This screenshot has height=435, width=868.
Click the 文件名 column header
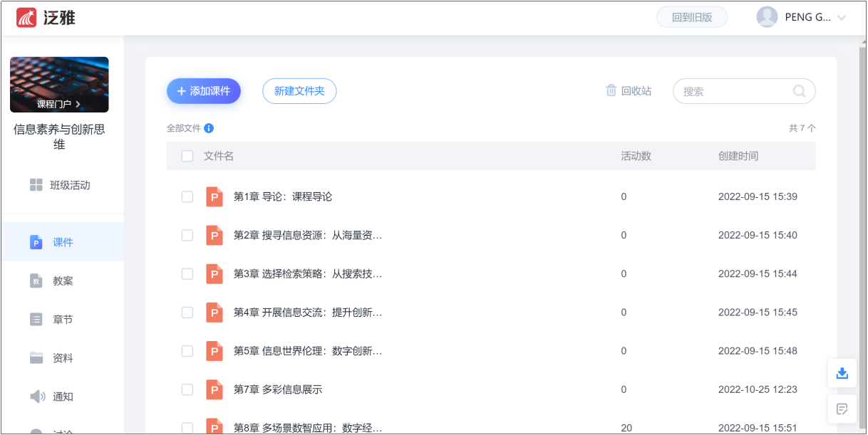[219, 156]
